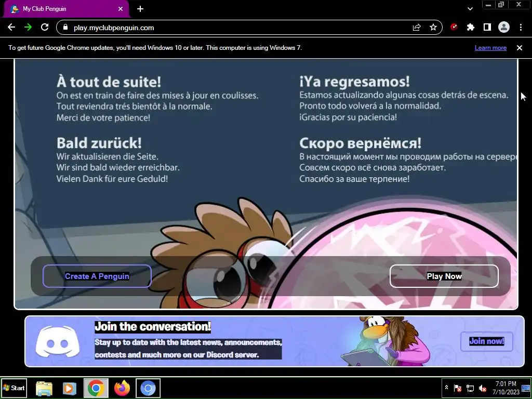Click the Bald zurück! heading
This screenshot has width=532, height=399.
click(99, 143)
